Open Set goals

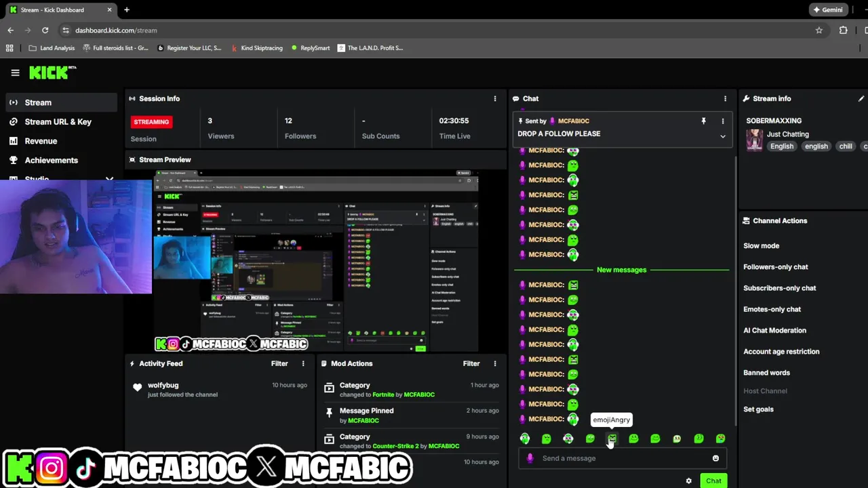[759, 409]
